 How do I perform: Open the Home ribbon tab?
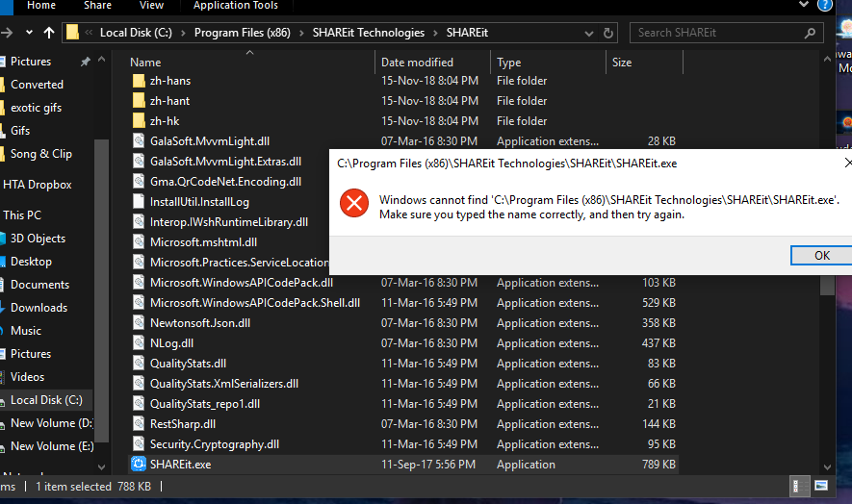[41, 6]
